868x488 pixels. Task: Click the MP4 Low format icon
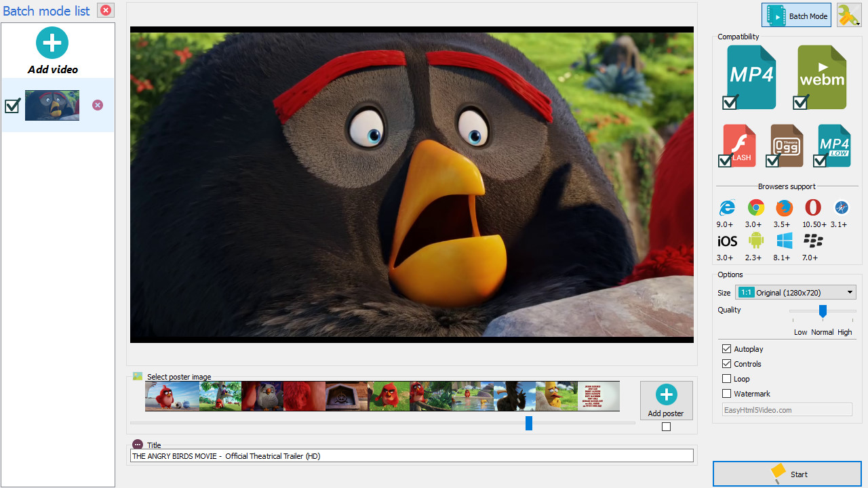(834, 144)
